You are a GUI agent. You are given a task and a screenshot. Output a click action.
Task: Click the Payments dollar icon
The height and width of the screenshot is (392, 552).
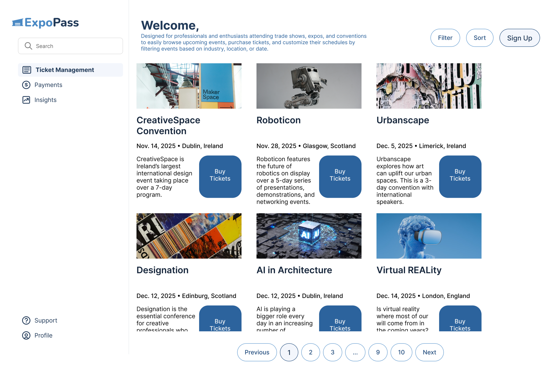point(26,85)
